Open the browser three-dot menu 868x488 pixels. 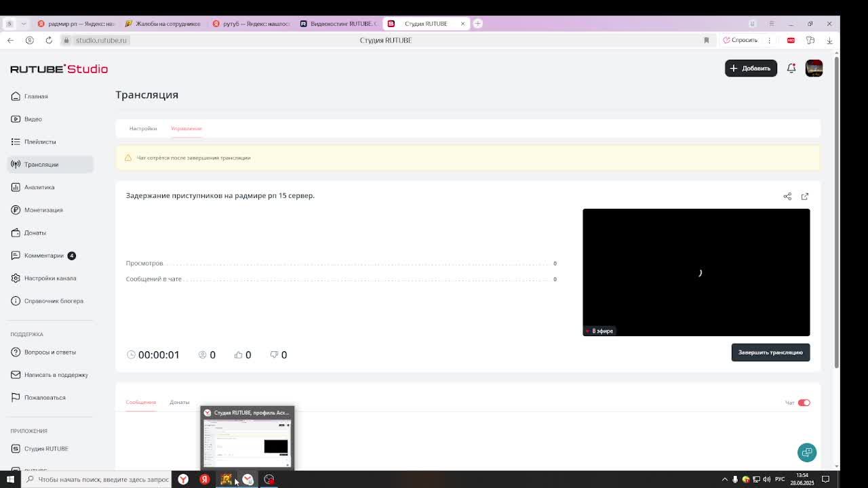click(769, 40)
